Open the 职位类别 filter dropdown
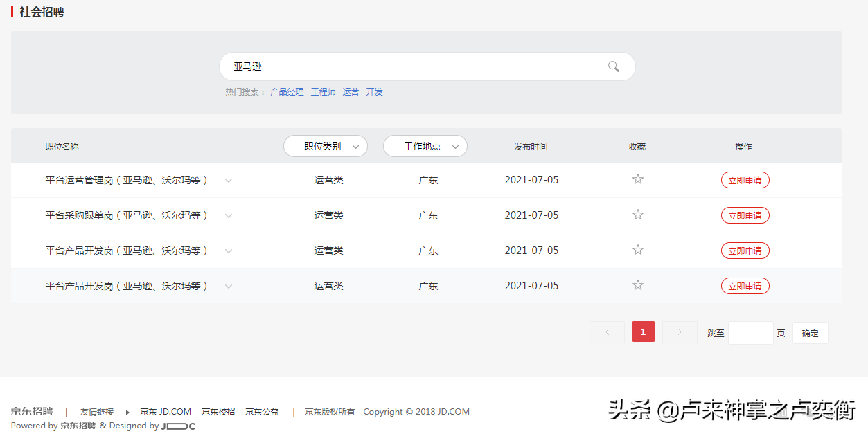Viewport: 868px width, 434px height. [326, 146]
